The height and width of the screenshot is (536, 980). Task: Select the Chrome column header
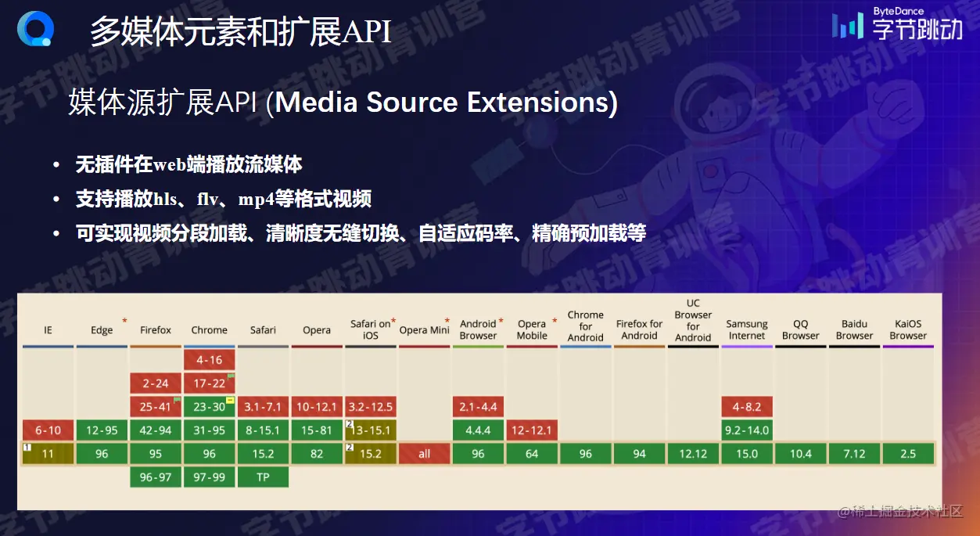pos(210,330)
